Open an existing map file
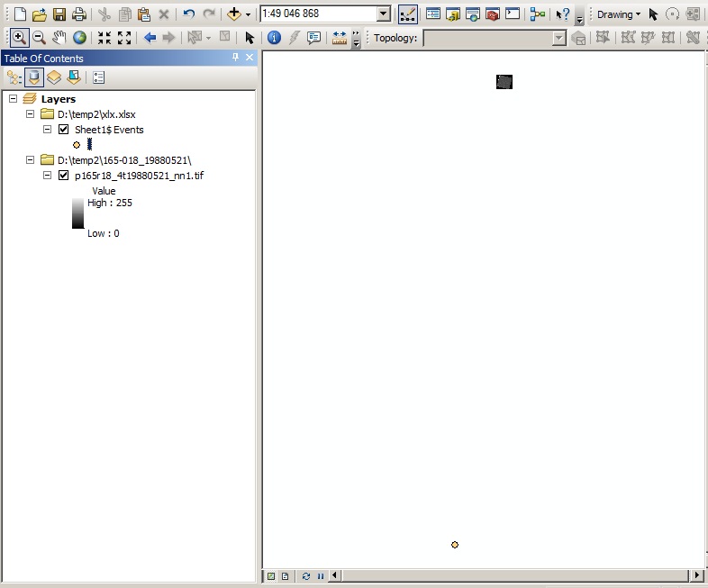708x588 pixels. click(40, 14)
